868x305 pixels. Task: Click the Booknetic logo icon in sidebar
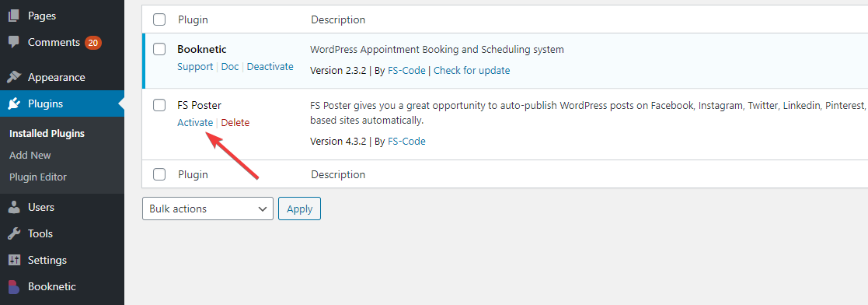click(14, 286)
